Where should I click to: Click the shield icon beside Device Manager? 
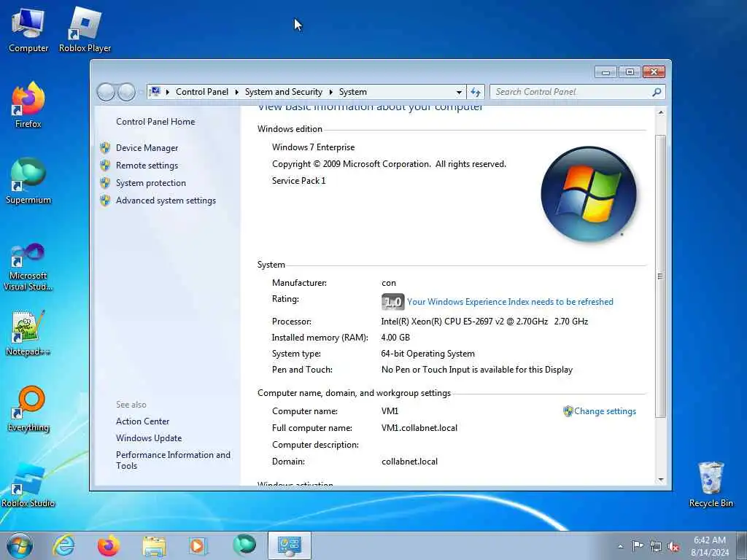coord(105,147)
